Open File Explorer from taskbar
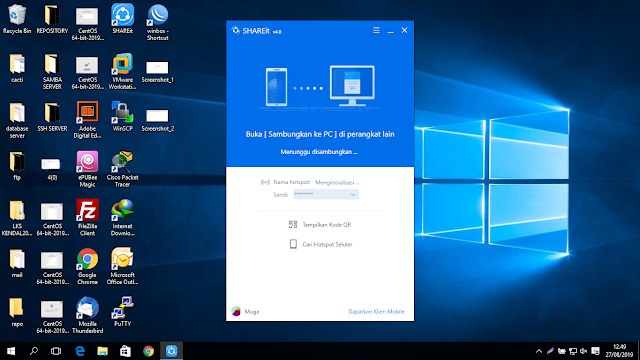Viewport: 640px width, 360px height. pyautogui.click(x=102, y=351)
